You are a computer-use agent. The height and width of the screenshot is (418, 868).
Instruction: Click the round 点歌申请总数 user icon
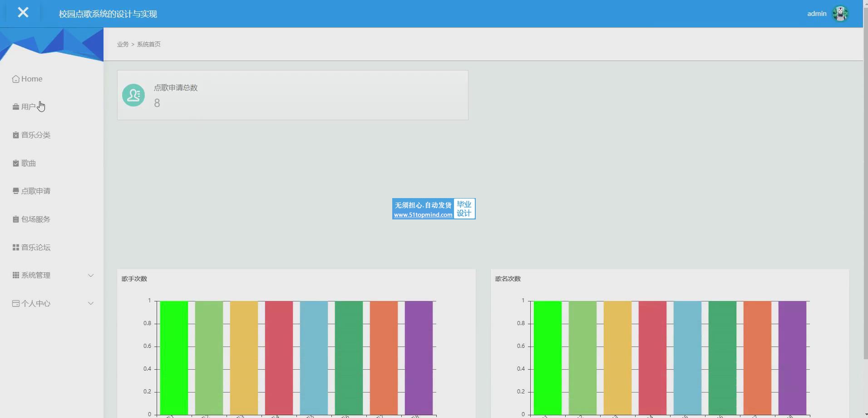[x=133, y=95]
